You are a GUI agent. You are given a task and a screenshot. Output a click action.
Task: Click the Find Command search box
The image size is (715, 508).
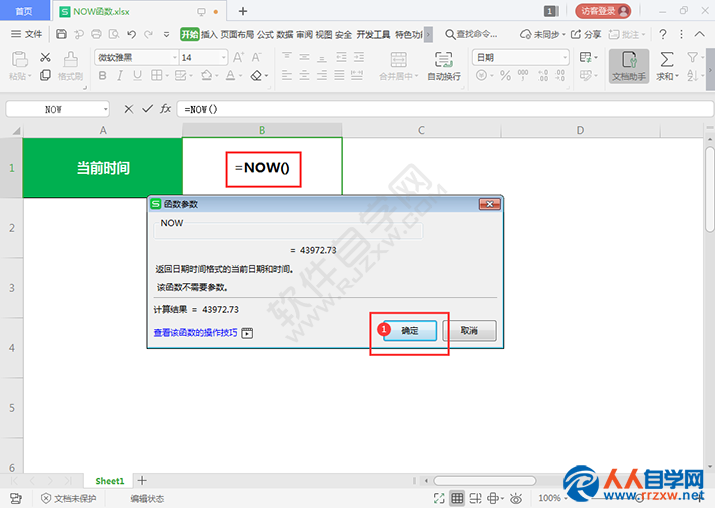pyautogui.click(x=471, y=34)
